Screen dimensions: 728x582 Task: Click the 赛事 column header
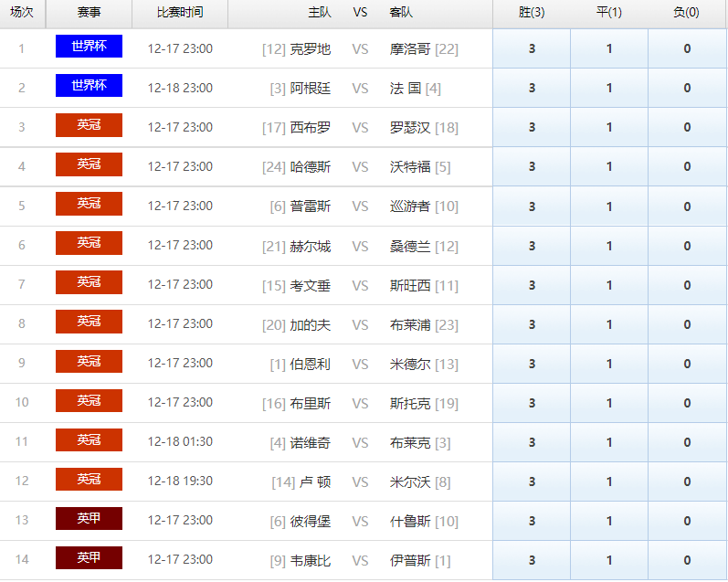tap(89, 13)
